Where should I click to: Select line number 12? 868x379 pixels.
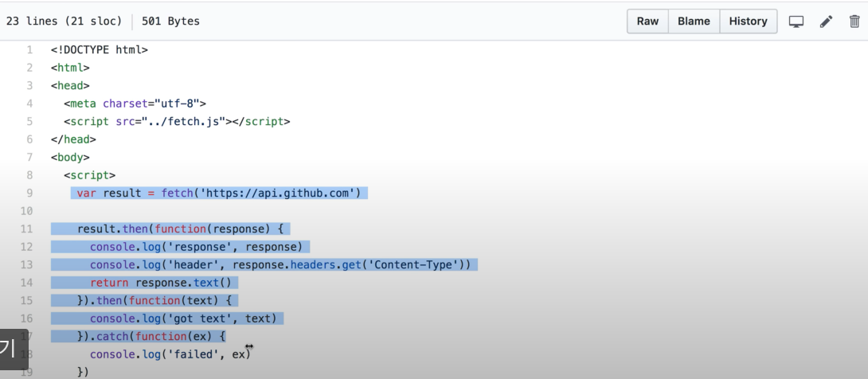tap(26, 247)
